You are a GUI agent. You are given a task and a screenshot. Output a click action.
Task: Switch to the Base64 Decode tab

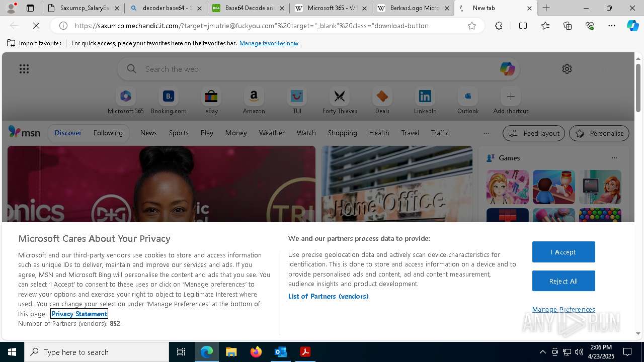(x=248, y=8)
